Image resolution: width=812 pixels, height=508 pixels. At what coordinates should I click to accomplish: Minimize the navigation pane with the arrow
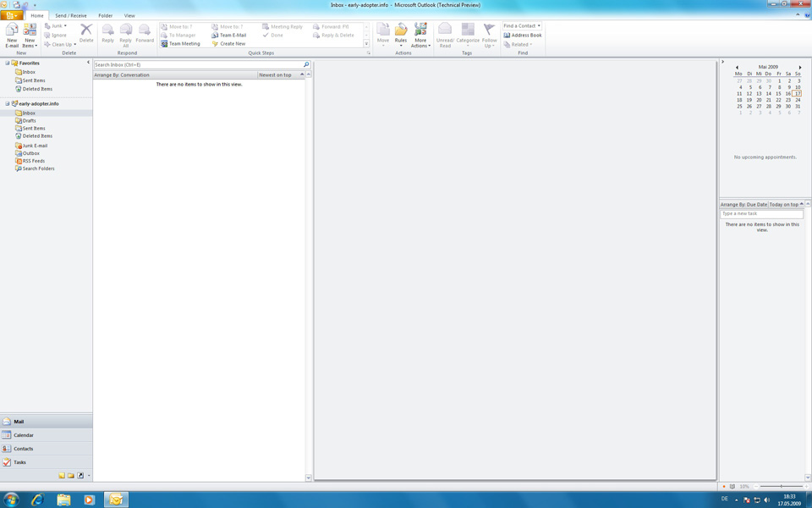point(88,62)
